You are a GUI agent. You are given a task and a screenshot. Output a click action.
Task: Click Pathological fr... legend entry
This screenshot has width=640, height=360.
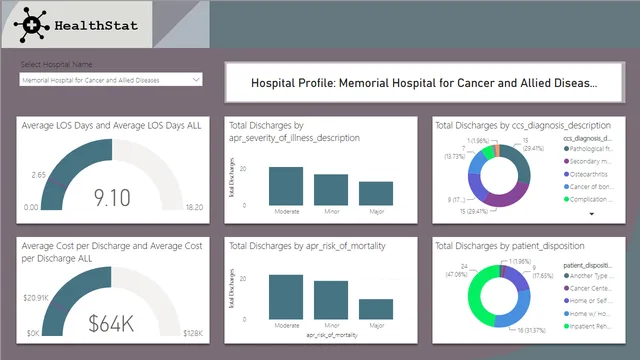pos(588,149)
